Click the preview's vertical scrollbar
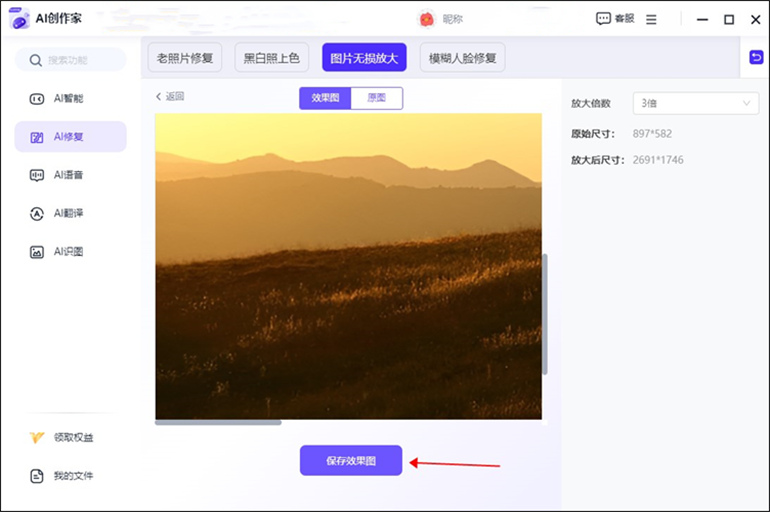The image size is (770, 512). pyautogui.click(x=545, y=314)
